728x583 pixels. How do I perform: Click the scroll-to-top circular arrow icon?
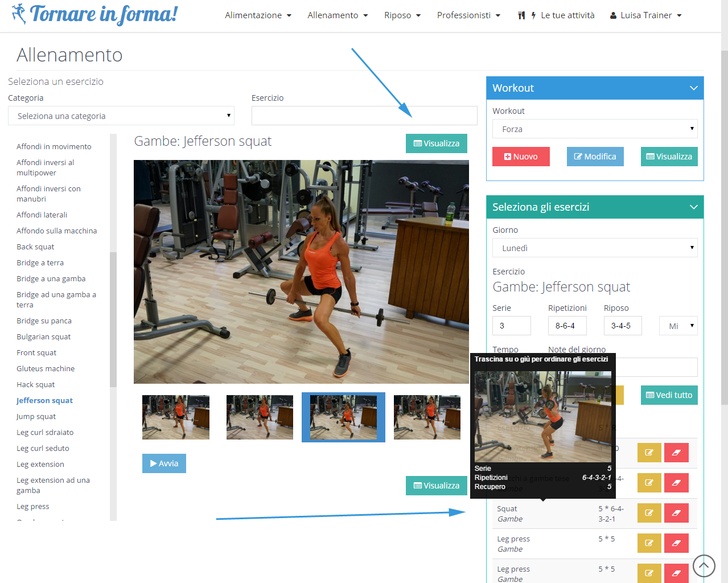click(x=704, y=565)
